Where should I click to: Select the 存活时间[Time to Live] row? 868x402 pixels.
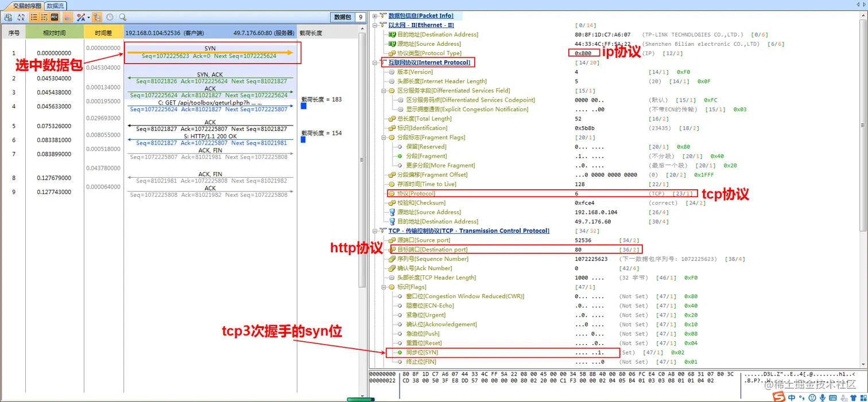427,184
